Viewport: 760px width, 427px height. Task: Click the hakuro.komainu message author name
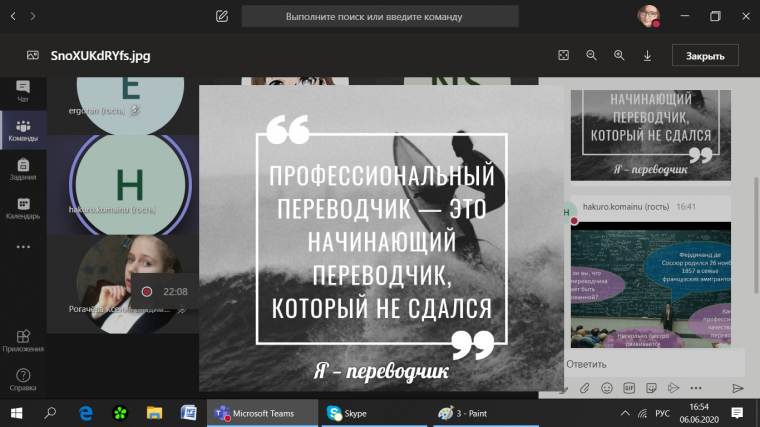(x=626, y=206)
